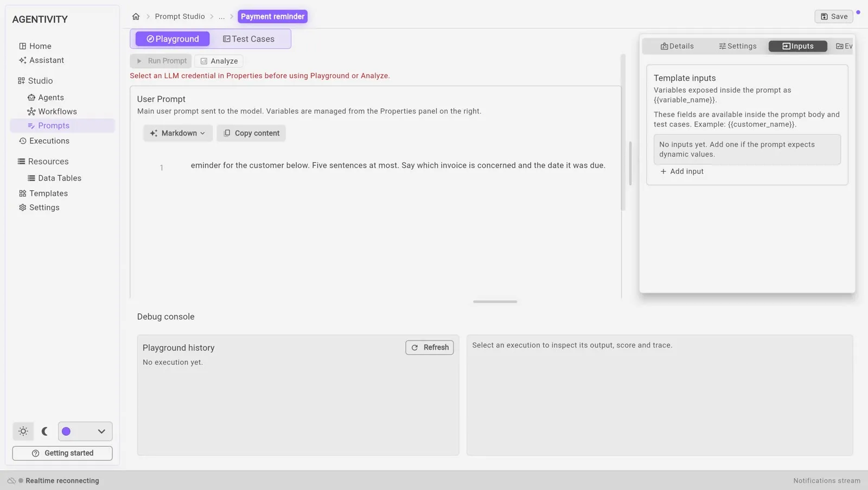Click the Payment reminder breadcrumb chip
The height and width of the screenshot is (490, 868).
click(x=272, y=16)
